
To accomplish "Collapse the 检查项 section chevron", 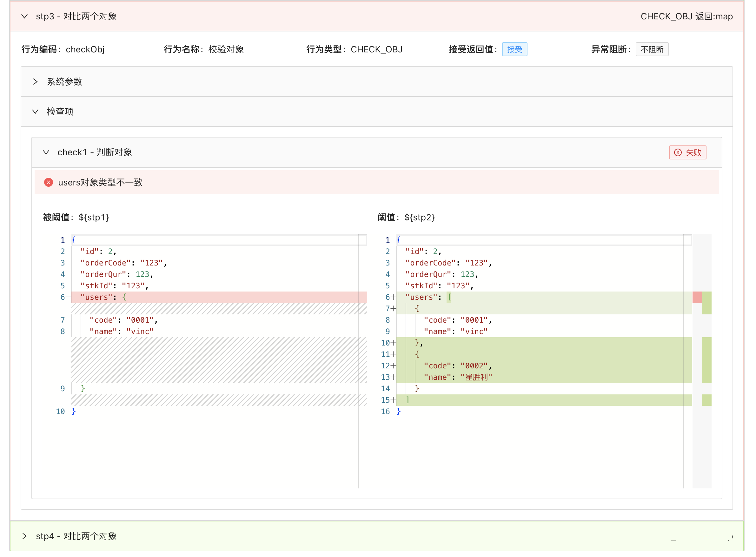I will click(x=35, y=111).
